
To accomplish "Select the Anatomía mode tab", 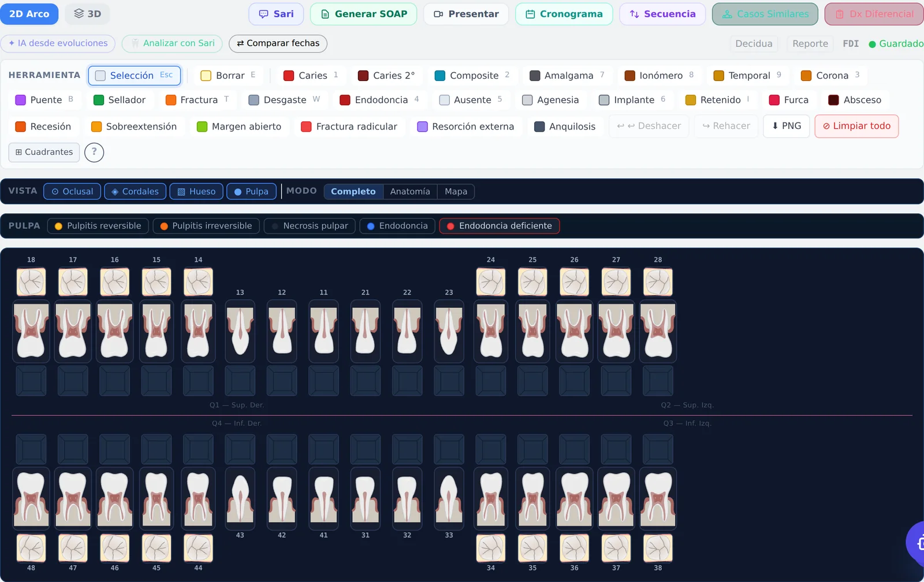I will pos(410,191).
